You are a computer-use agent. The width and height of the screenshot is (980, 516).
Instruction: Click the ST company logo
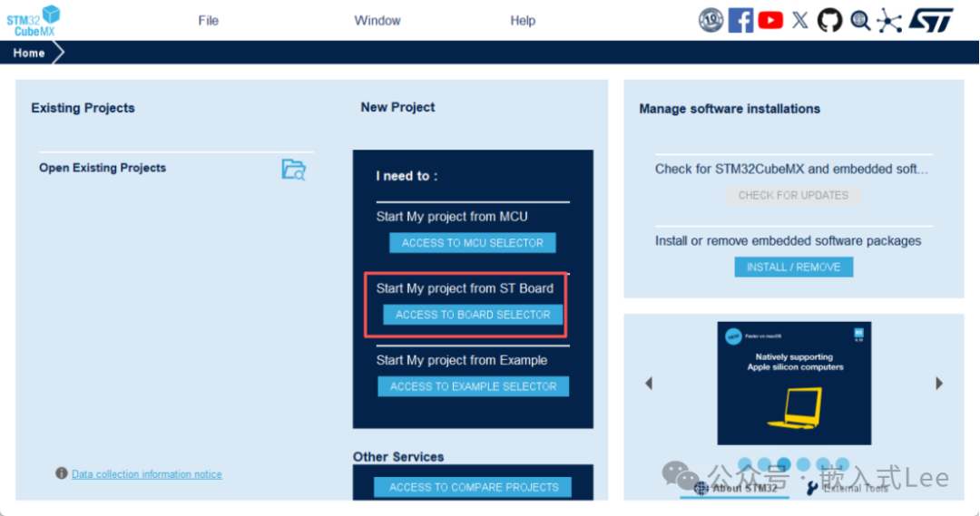931,20
